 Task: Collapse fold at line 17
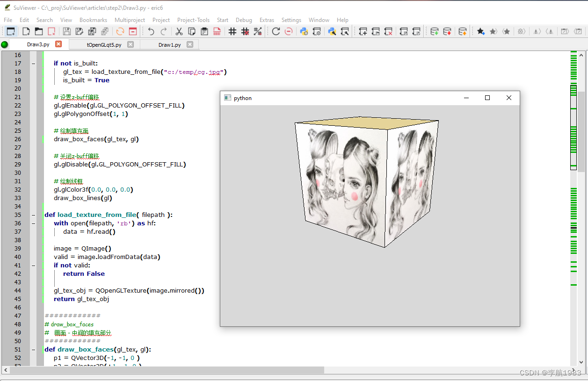(x=33, y=64)
